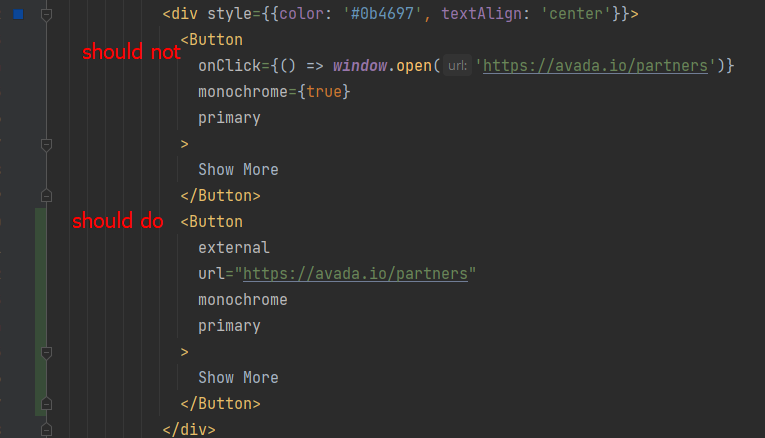Click the 'external' attribute

[x=233, y=248]
